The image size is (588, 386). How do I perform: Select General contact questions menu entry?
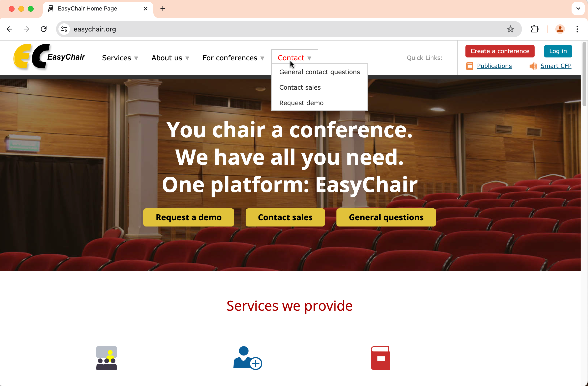[320, 72]
